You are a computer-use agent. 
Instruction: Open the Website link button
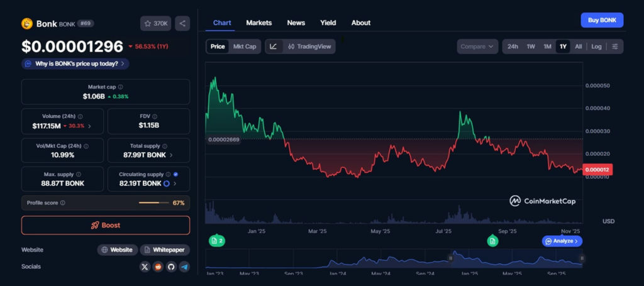pyautogui.click(x=118, y=250)
